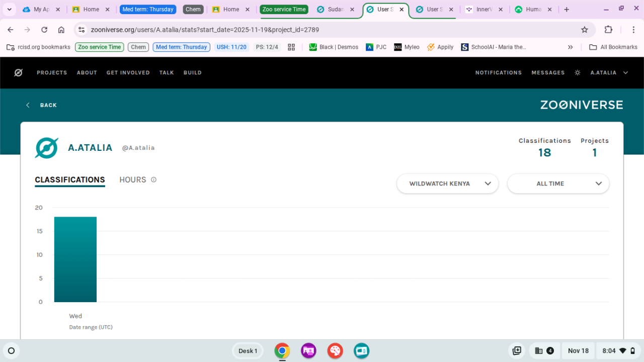Open the tab search dropdown arrow
Image resolution: width=644 pixels, height=362 pixels.
(9, 10)
